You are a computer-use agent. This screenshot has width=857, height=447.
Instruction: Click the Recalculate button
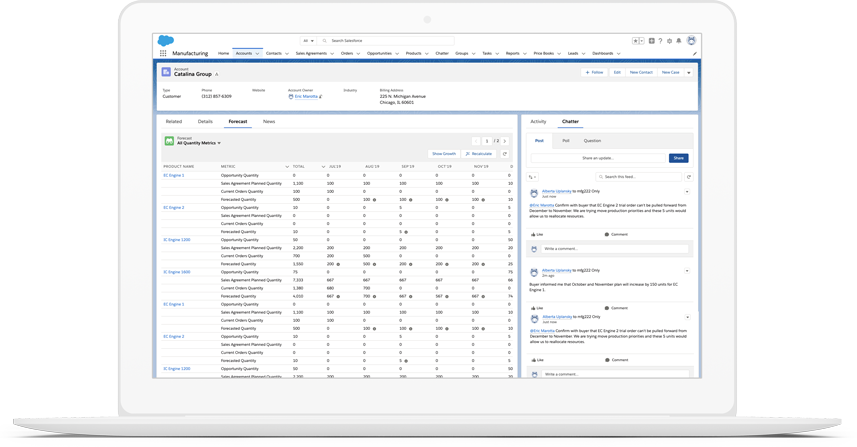479,154
